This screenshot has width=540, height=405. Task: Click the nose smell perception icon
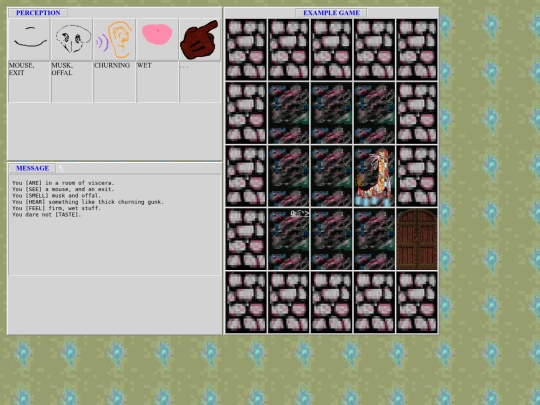tap(72, 40)
